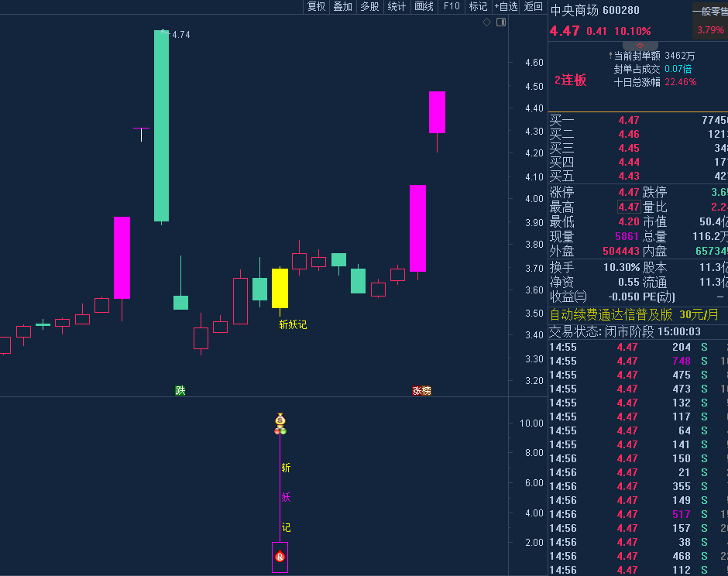Open the 统计 statistics tool
This screenshot has height=576, width=728.
pyautogui.click(x=397, y=7)
